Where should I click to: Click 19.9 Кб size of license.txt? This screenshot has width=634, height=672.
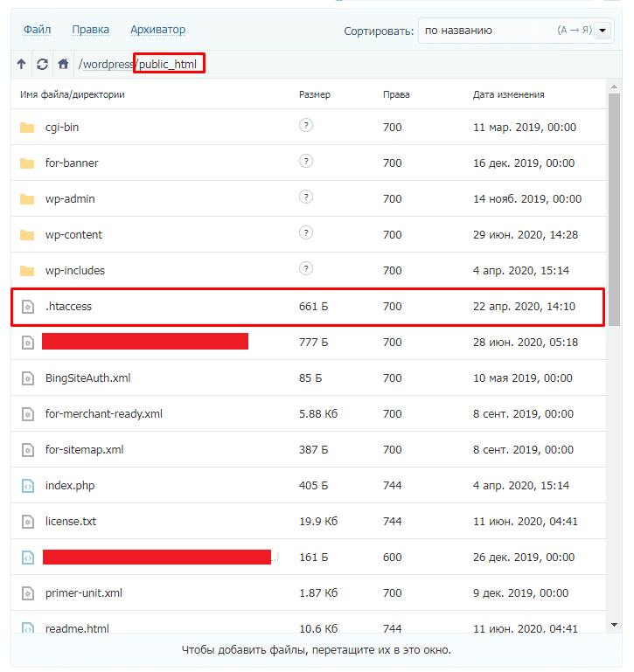318,522
